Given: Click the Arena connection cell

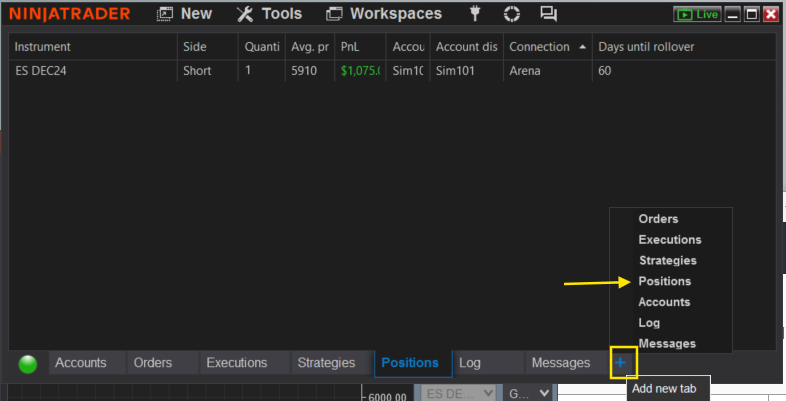Looking at the screenshot, I should pyautogui.click(x=547, y=71).
